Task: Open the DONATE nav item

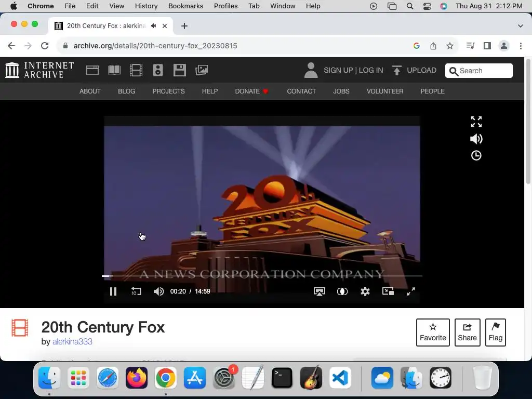Action: point(251,91)
